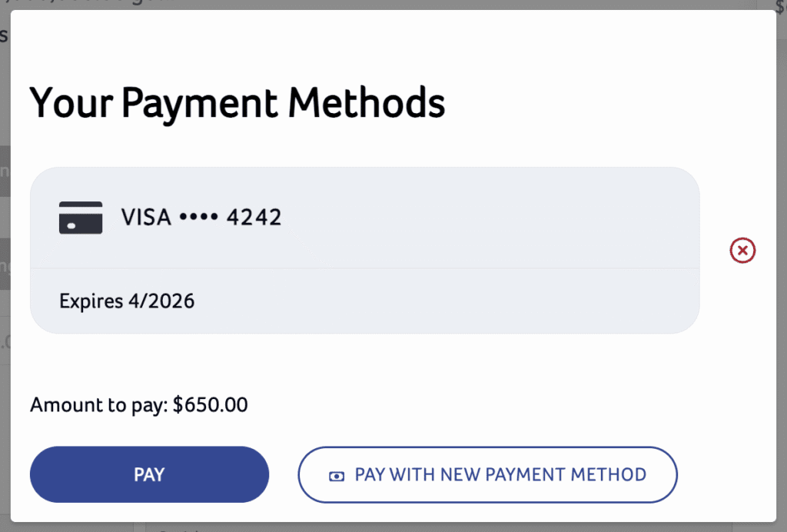
Task: Click the cash icon in new payment button
Action: (336, 475)
